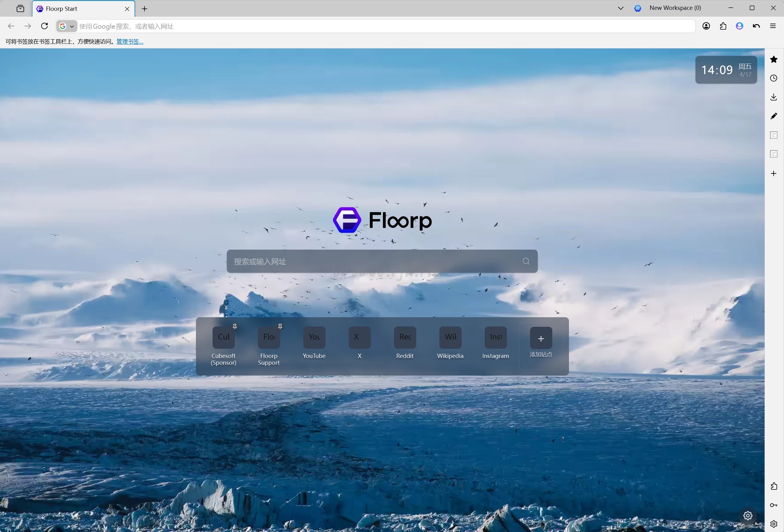Open the Bookmarks sidebar panel star icon
The image size is (784, 532).
[x=774, y=59]
